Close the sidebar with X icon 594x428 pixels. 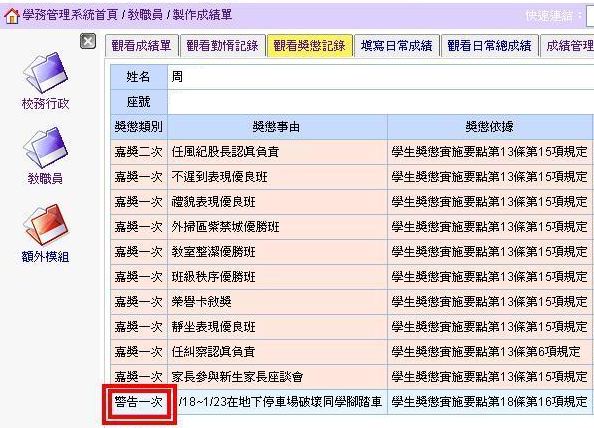[88, 41]
